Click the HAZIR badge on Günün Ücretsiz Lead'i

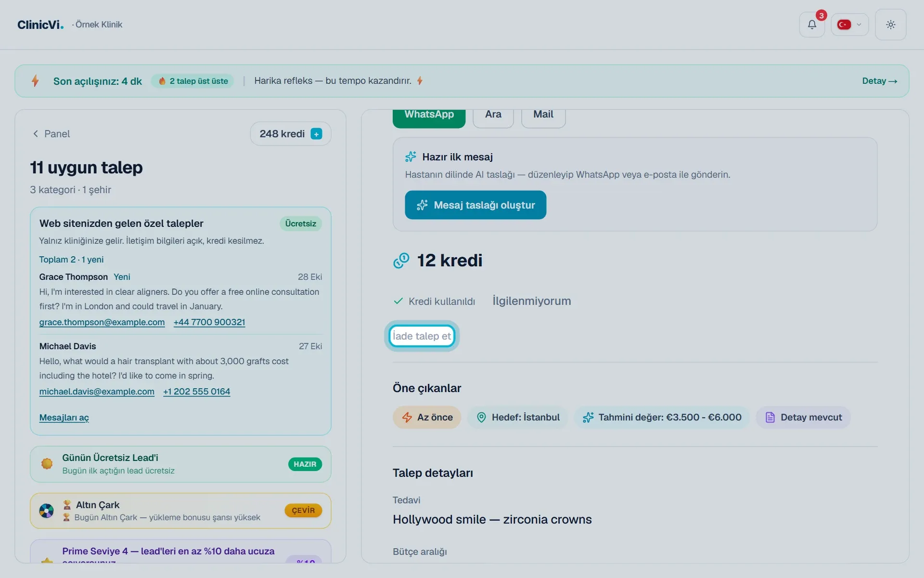[x=305, y=464]
